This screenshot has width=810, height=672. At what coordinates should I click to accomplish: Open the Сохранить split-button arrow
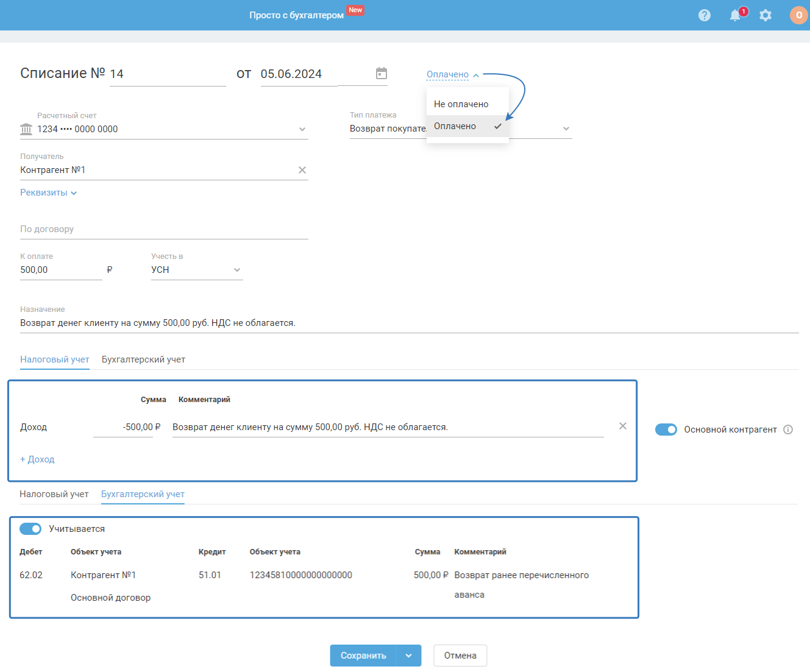(x=409, y=656)
